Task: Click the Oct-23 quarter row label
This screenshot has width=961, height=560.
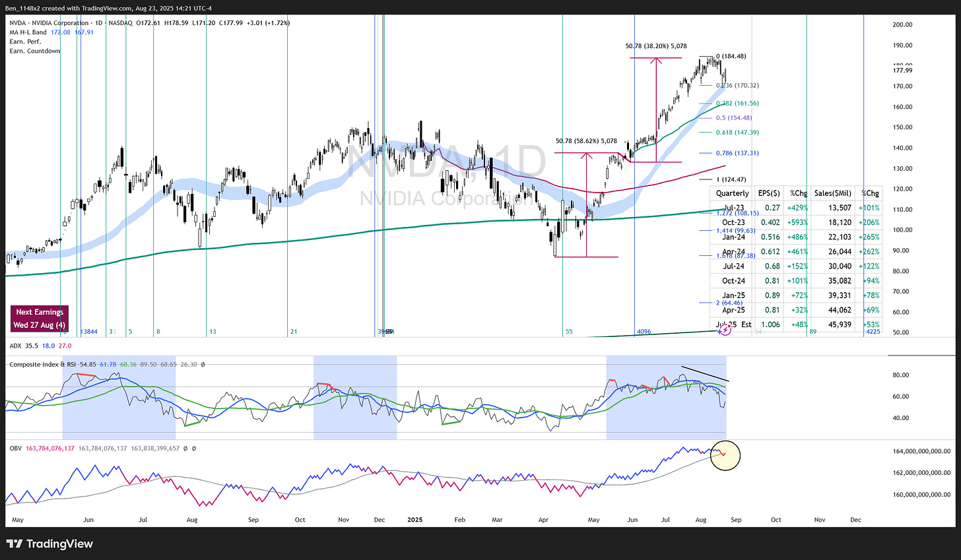Action: [x=733, y=222]
